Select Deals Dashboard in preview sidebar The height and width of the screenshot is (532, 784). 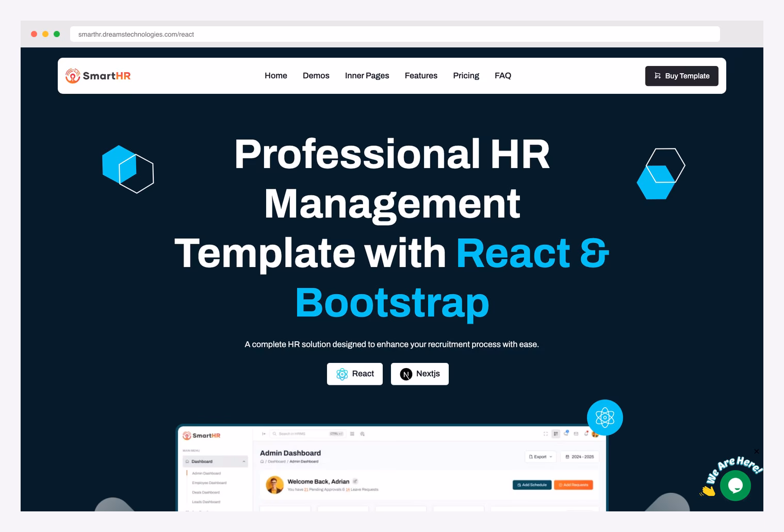click(x=206, y=492)
